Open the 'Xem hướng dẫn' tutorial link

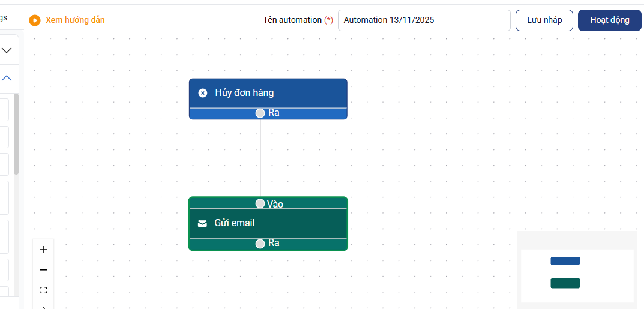(x=75, y=20)
